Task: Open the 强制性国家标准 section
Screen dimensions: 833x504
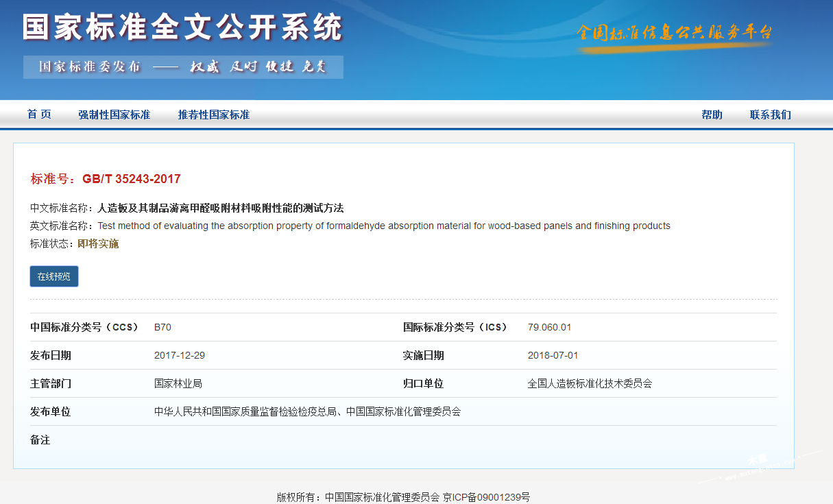Action: tap(114, 115)
